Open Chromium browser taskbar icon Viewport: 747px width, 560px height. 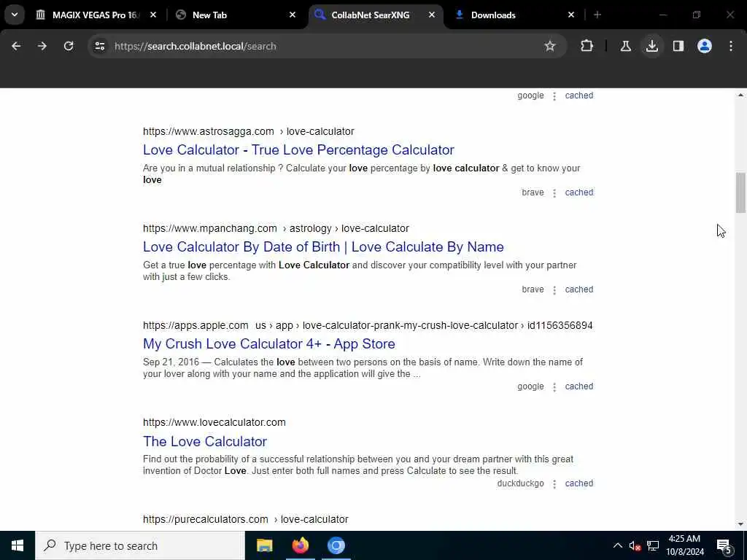[x=336, y=545]
